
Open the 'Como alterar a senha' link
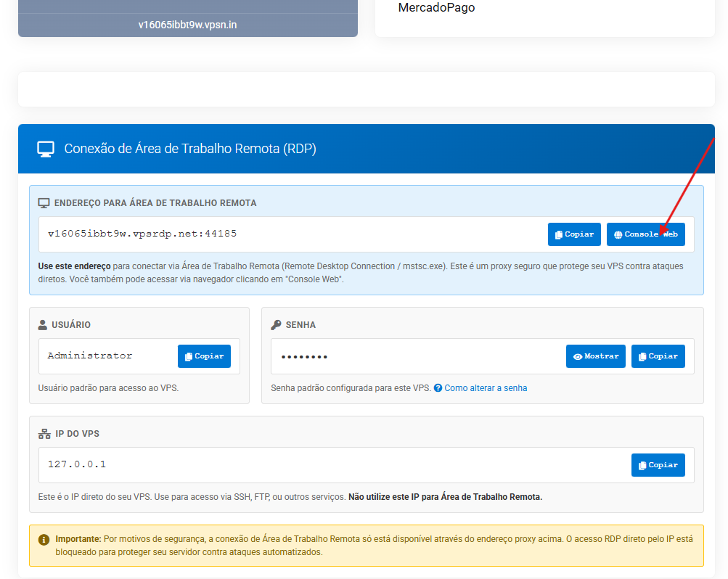(486, 388)
